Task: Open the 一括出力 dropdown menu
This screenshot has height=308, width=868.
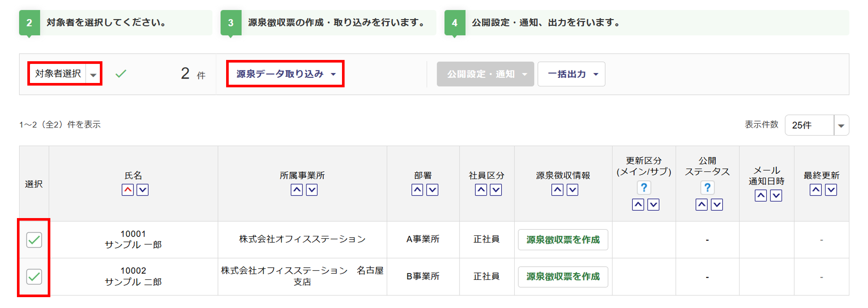Action: point(571,74)
